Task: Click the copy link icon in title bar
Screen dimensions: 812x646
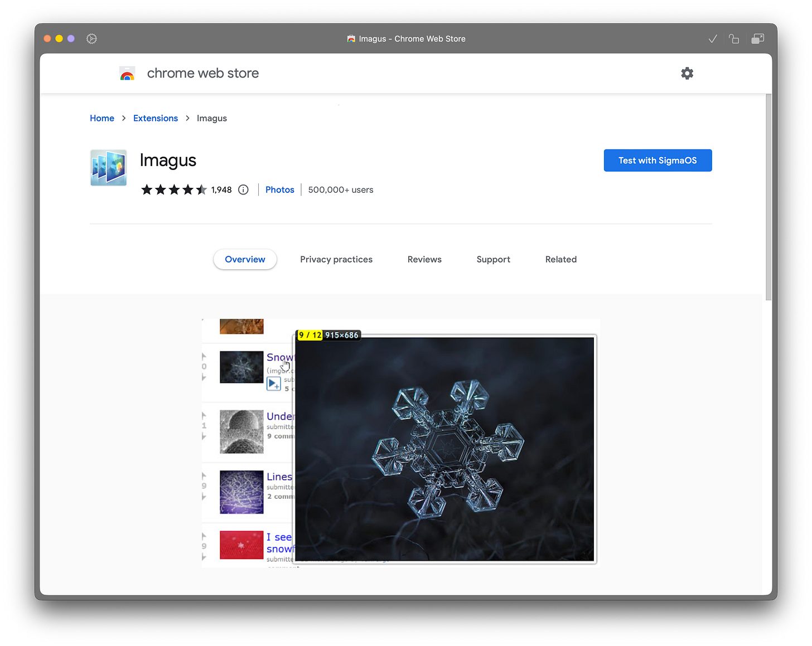Action: point(734,39)
